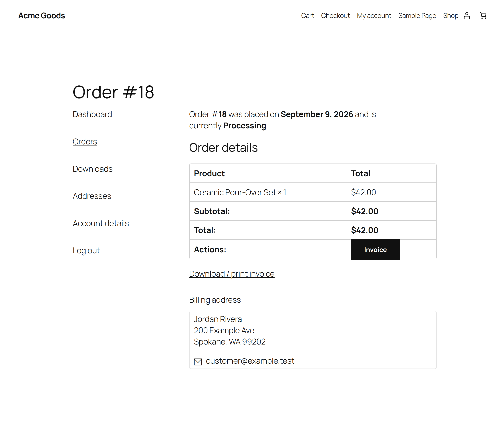The image size is (504, 437).
Task: Click the black Invoice button
Action: pyautogui.click(x=375, y=249)
